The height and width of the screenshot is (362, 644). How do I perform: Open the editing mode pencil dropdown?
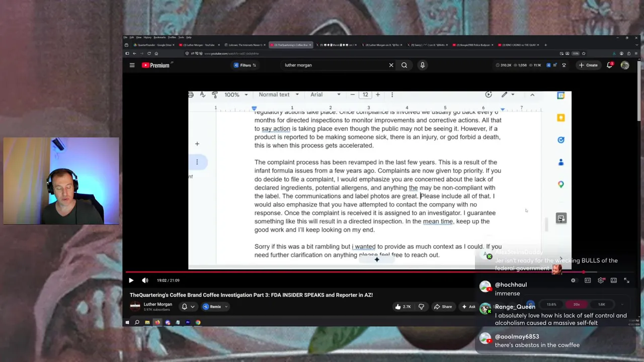tap(507, 95)
